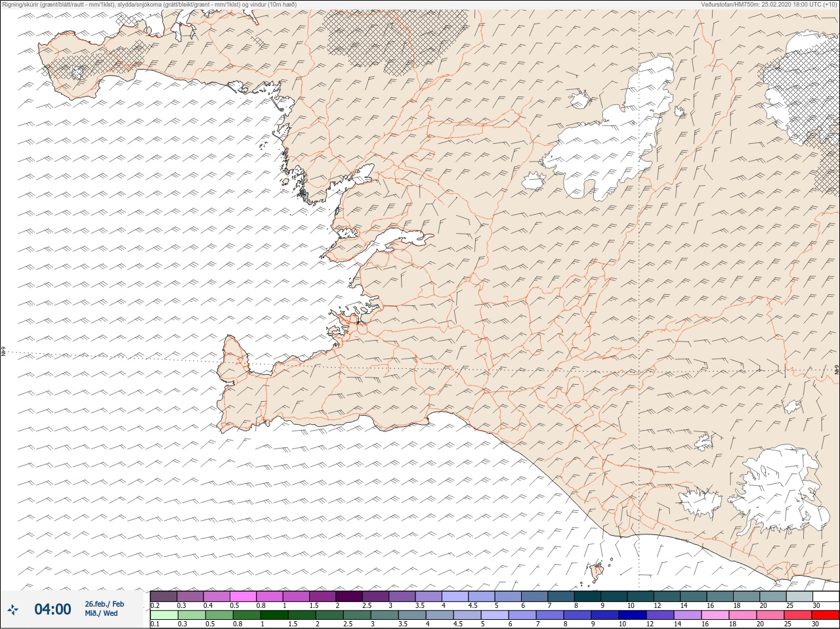Select the dark teal swatch labeled 9 in upper legend
Image resolution: width=840 pixels, height=629 pixels.
614,596
